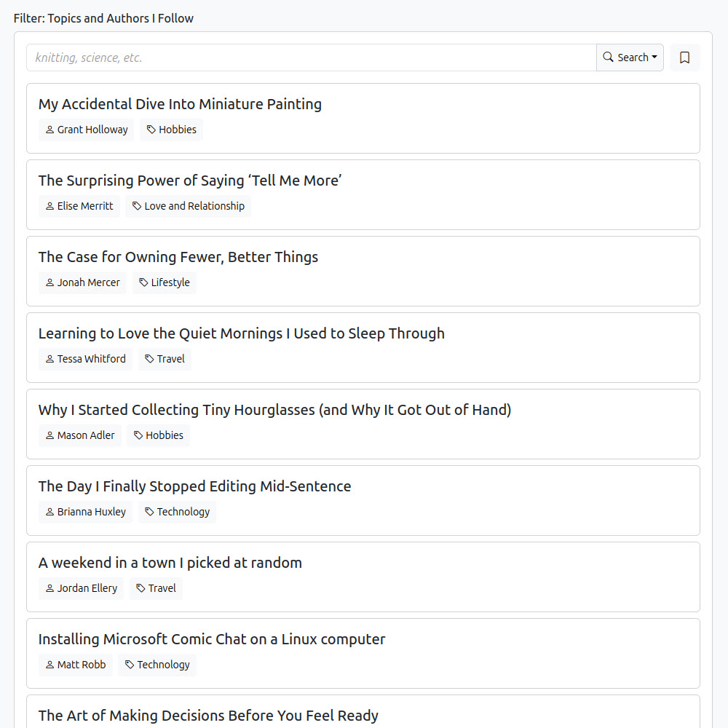Focus the keyword search input field

[311, 58]
